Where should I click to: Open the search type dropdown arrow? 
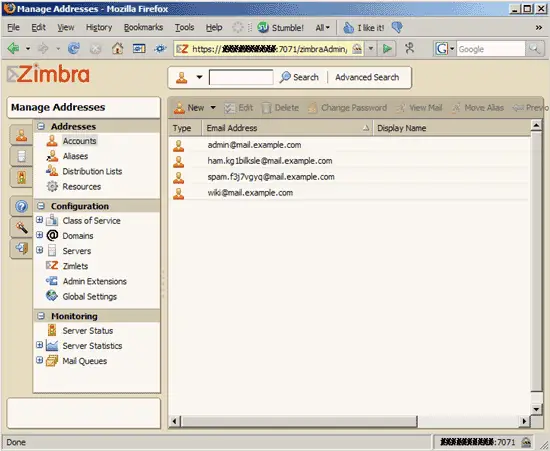click(x=199, y=77)
